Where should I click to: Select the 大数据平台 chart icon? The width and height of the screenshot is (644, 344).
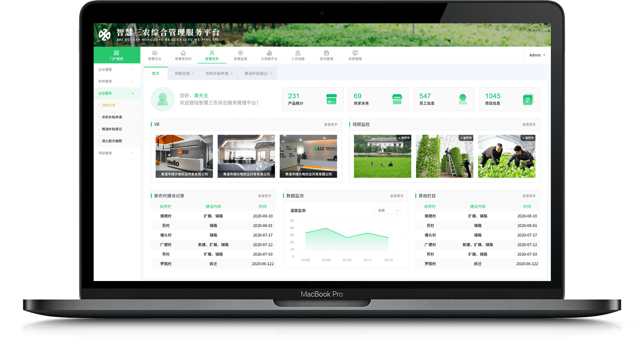(269, 53)
